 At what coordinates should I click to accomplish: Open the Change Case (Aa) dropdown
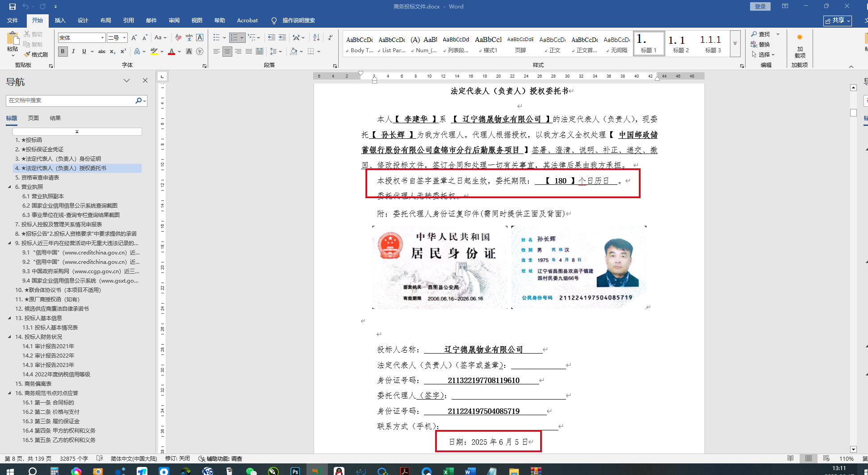pos(160,38)
